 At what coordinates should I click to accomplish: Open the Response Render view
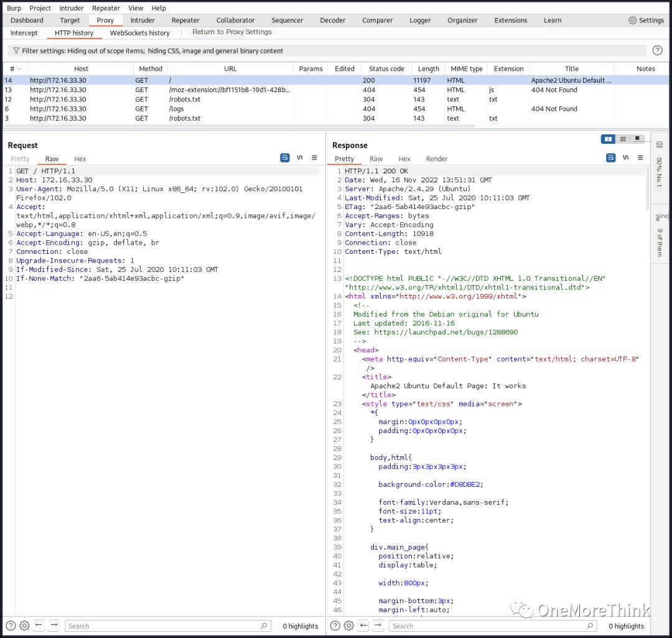(x=437, y=159)
